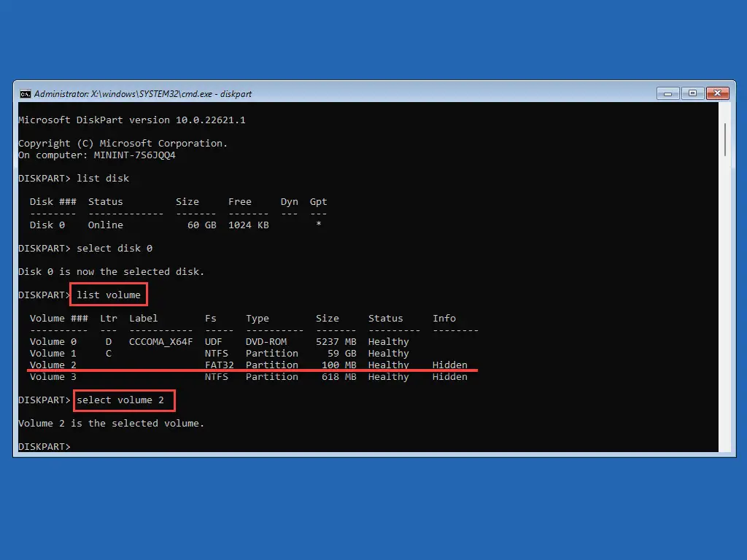Click the 'UDF' file system value

[214, 342]
